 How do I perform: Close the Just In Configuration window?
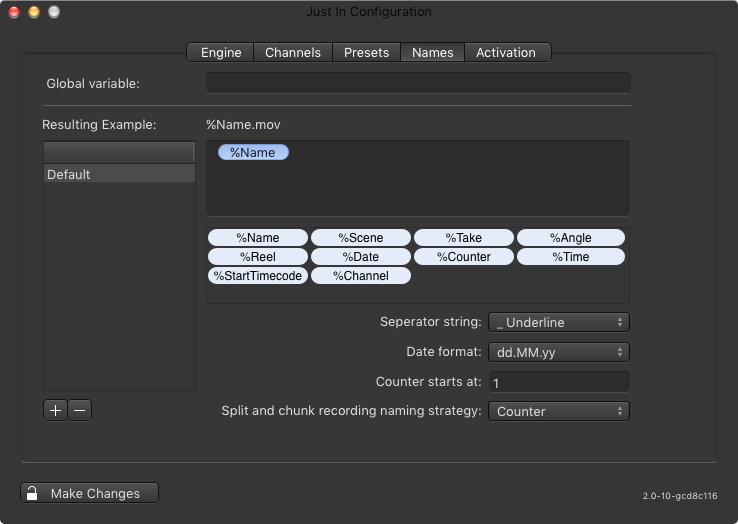[14, 12]
